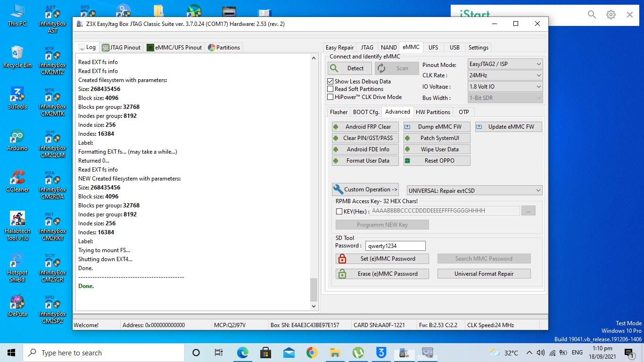Open Microsoft Store taskbar icon
The image size is (644, 362).
[265, 353]
